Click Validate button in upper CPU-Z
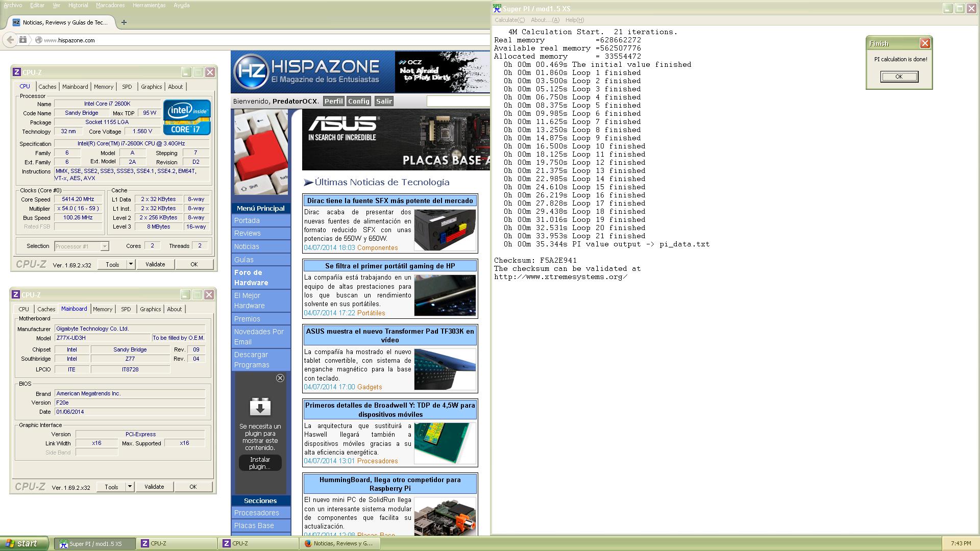This screenshot has width=980, height=551. pyautogui.click(x=155, y=264)
